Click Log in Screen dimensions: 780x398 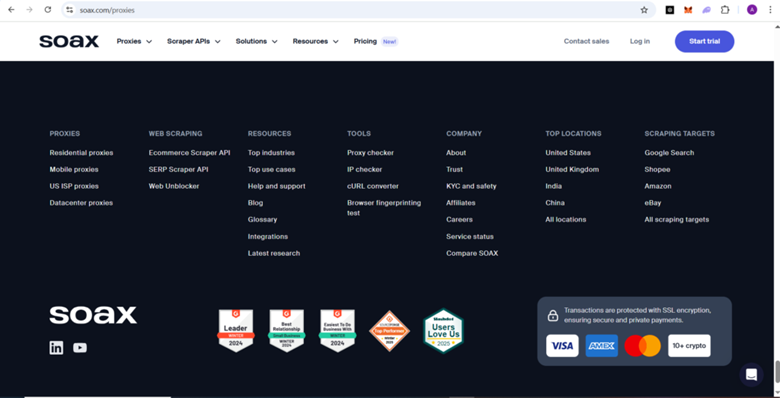(640, 41)
